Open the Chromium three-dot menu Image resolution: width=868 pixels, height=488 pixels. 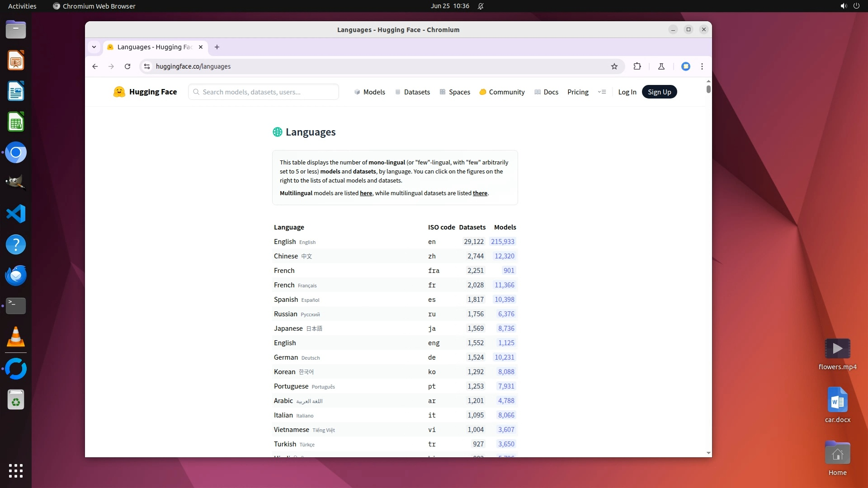tap(702, 66)
